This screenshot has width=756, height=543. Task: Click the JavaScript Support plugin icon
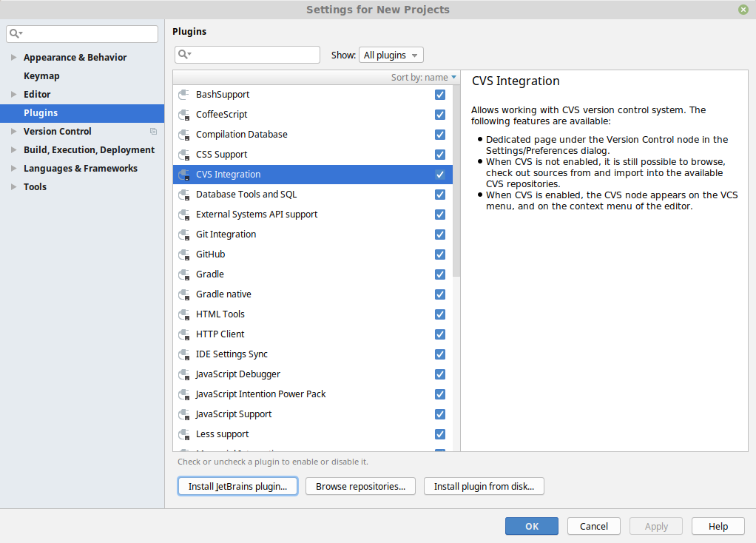click(183, 415)
